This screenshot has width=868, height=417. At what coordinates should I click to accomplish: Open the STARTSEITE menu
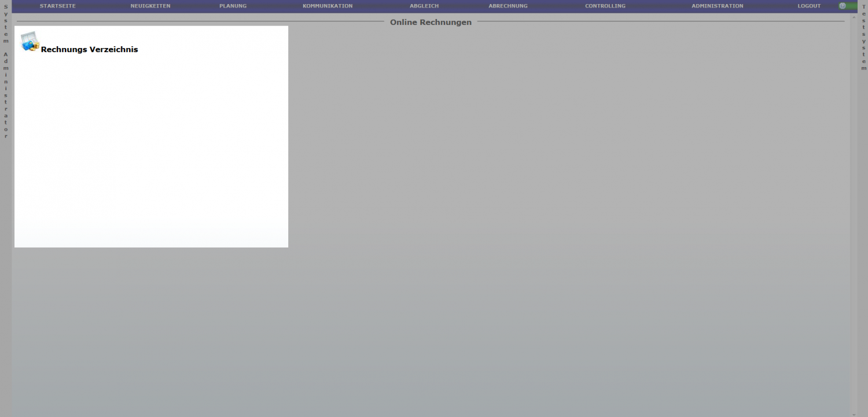click(x=57, y=6)
